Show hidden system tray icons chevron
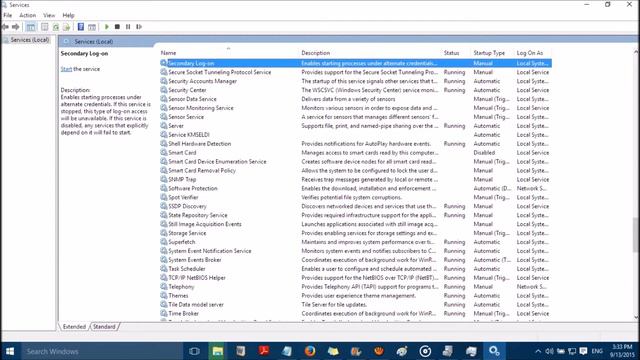This screenshot has width=640, height=360. pyautogui.click(x=538, y=351)
